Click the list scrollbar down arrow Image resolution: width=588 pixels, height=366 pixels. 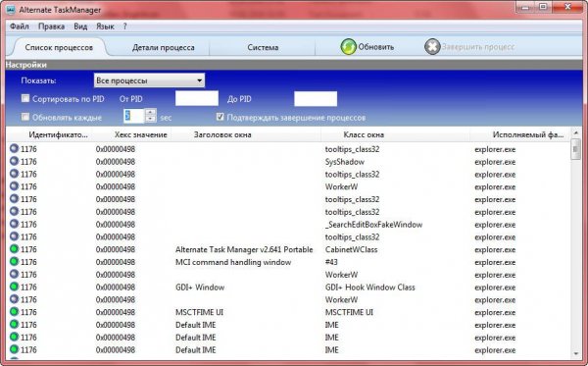pyautogui.click(x=576, y=353)
